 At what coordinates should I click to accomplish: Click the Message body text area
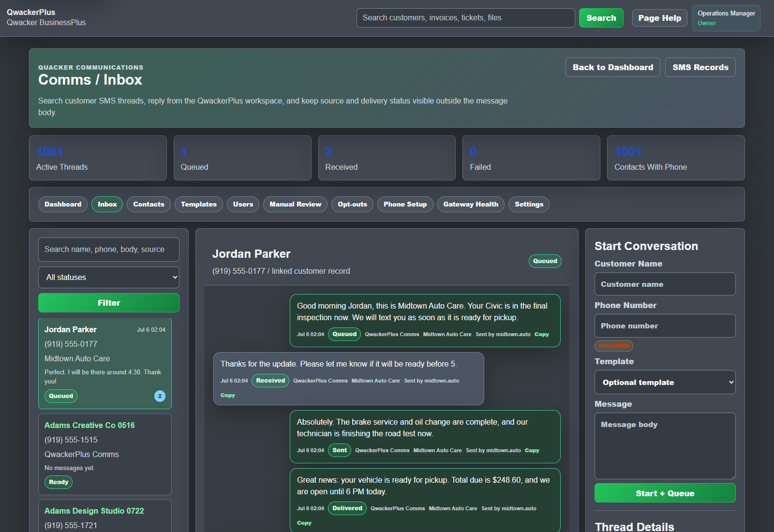pos(665,445)
